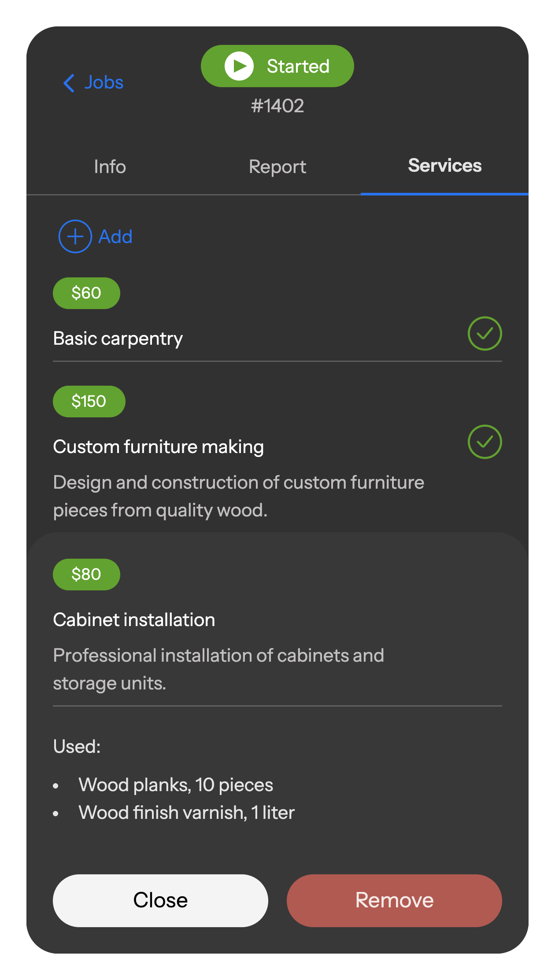Go back via the Jobs link
The image size is (555, 980).
click(104, 83)
